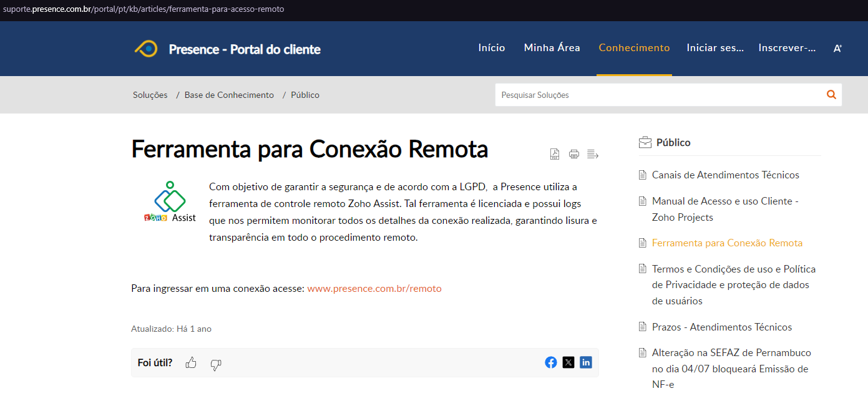This screenshot has height=401, width=868.
Task: Select the Conhecimento tab
Action: pyautogui.click(x=634, y=48)
